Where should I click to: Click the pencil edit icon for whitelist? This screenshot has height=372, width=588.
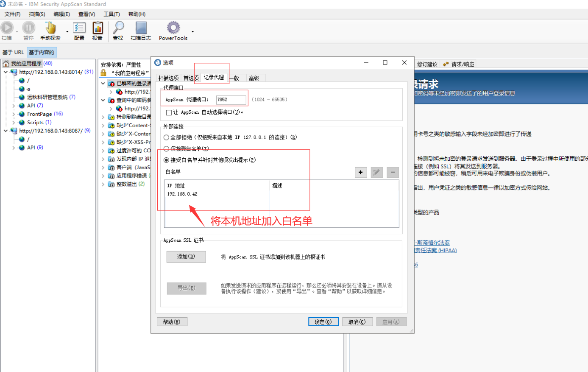click(376, 172)
